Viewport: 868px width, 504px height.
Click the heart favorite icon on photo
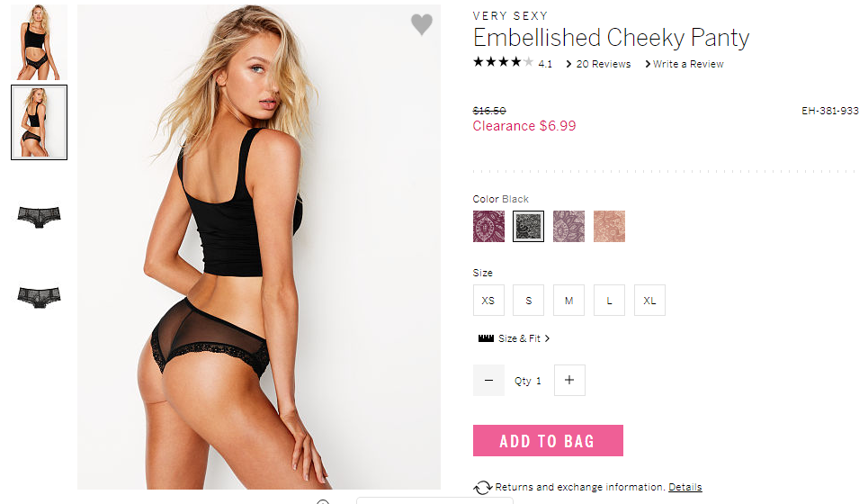click(421, 24)
